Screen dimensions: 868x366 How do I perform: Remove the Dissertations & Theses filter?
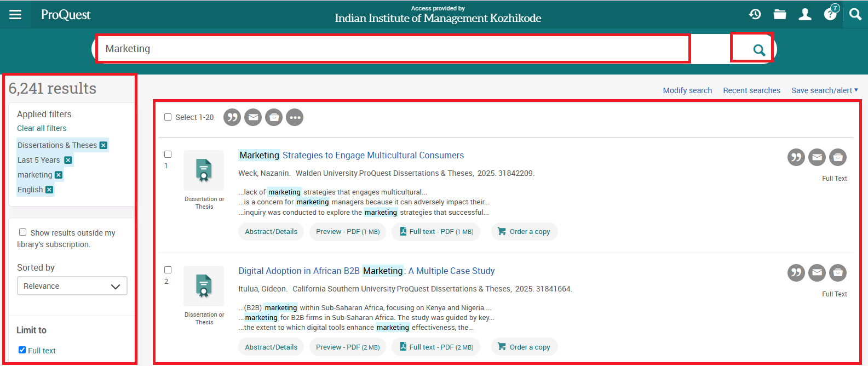[104, 145]
